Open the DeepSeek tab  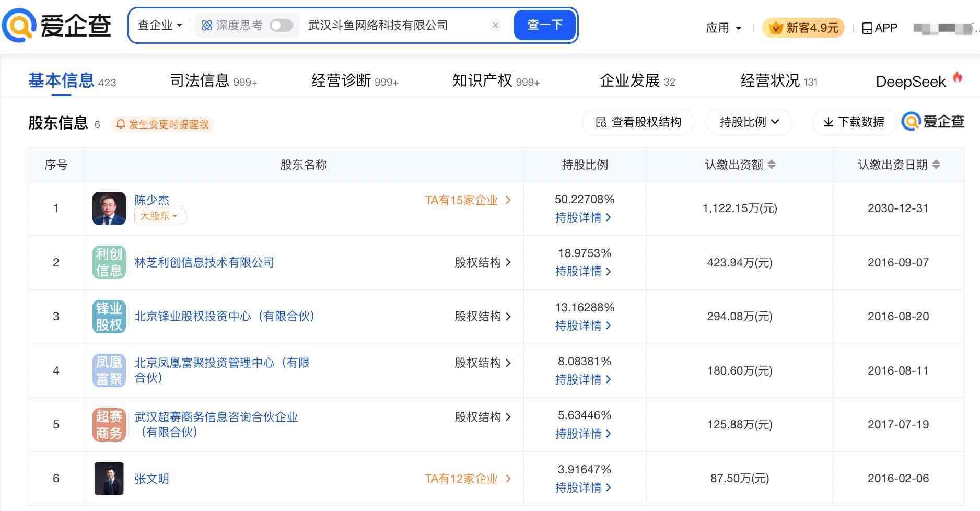point(919,81)
